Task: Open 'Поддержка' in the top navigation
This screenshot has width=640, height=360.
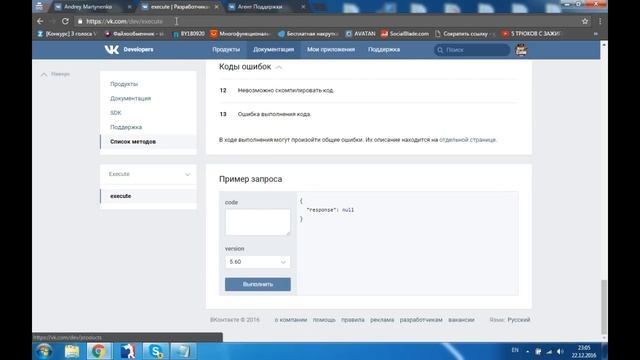Action: (384, 49)
